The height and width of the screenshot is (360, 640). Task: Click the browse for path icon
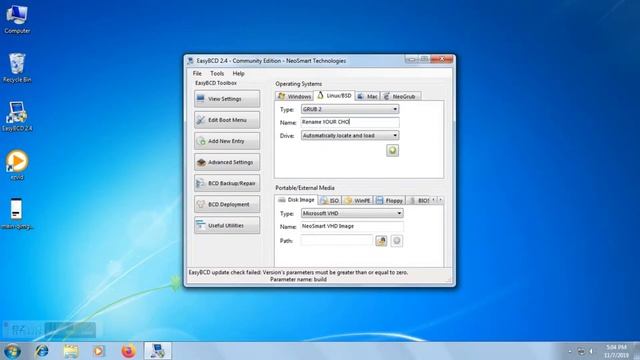381,241
